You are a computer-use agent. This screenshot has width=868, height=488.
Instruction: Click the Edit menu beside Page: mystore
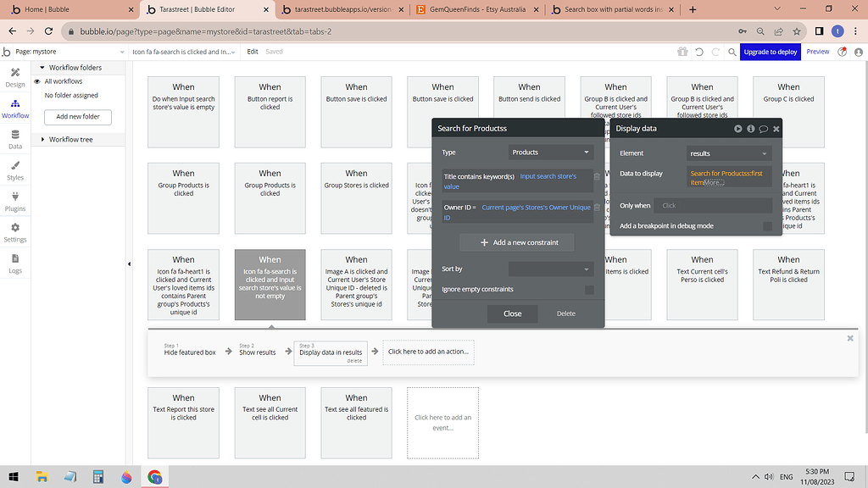pos(252,51)
